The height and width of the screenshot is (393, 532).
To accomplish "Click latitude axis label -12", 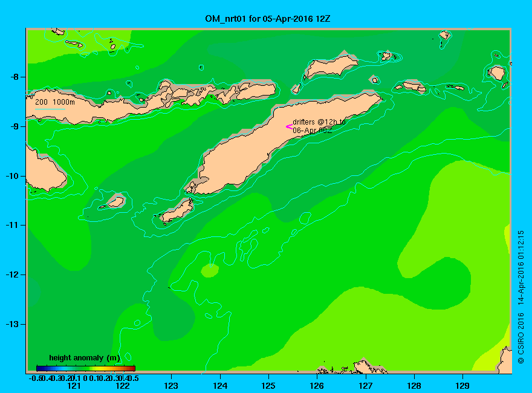I will [12, 274].
